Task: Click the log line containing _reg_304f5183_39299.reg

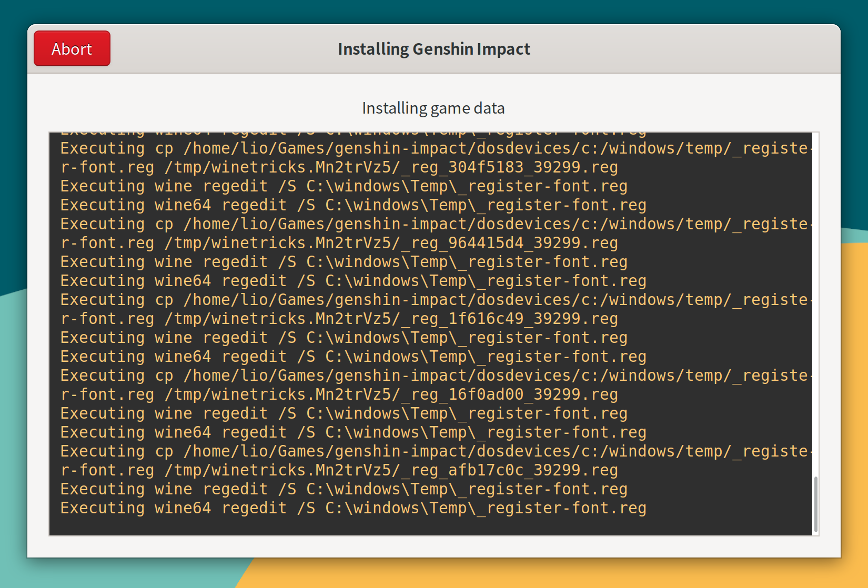Action: click(339, 167)
